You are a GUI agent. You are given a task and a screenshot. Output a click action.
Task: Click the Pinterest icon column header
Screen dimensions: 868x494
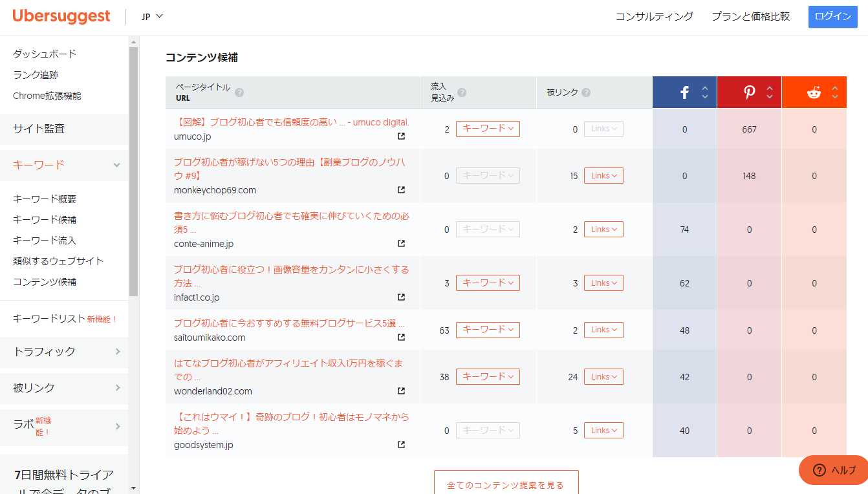(749, 92)
